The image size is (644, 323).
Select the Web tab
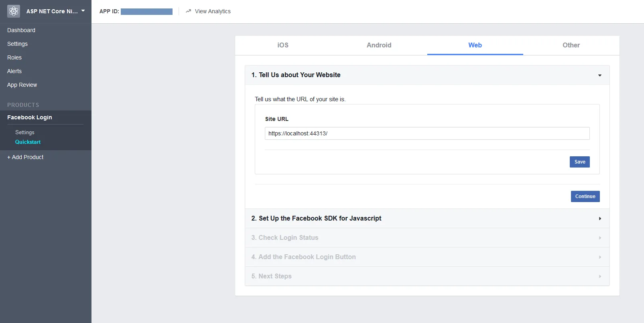point(475,45)
